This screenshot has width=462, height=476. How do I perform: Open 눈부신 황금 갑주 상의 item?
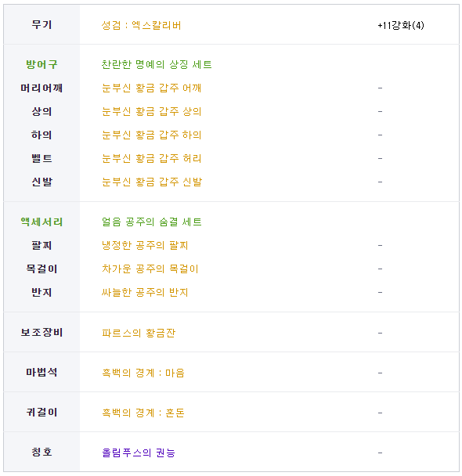point(151,111)
